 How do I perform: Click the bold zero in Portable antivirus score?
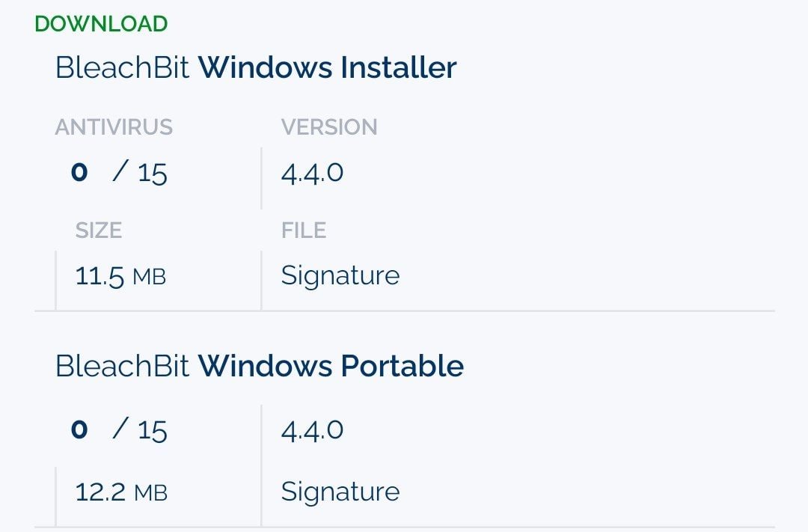coord(79,429)
